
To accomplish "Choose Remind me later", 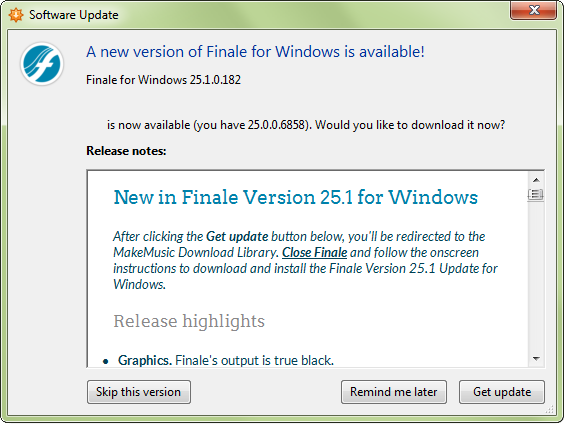I will pos(394,392).
